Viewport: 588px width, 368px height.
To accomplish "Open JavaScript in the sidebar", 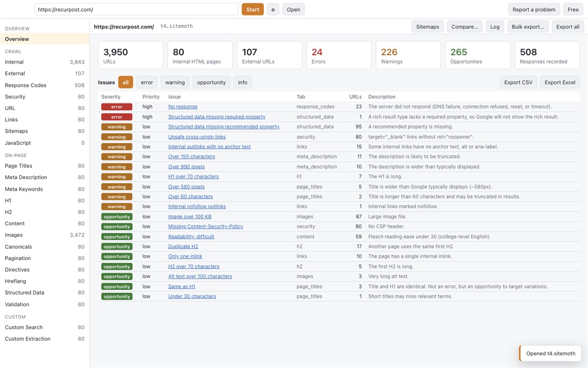I will pos(44,143).
